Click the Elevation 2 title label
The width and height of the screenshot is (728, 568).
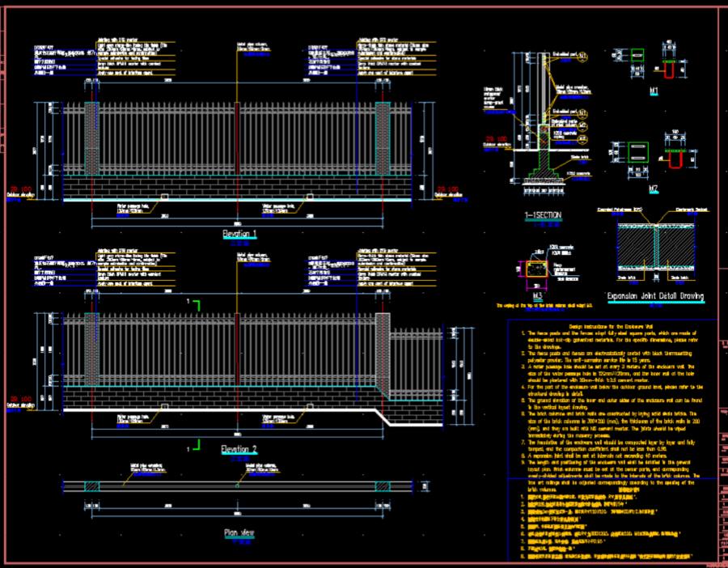238,449
